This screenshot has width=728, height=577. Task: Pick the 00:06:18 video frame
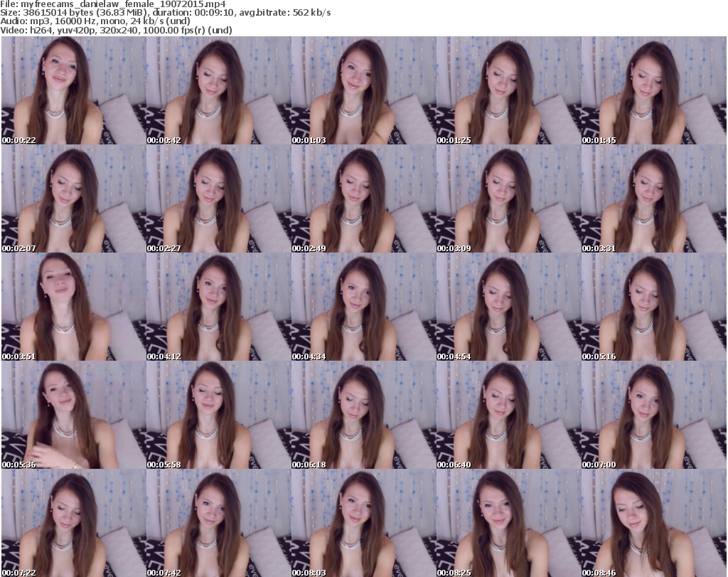pyautogui.click(x=363, y=415)
